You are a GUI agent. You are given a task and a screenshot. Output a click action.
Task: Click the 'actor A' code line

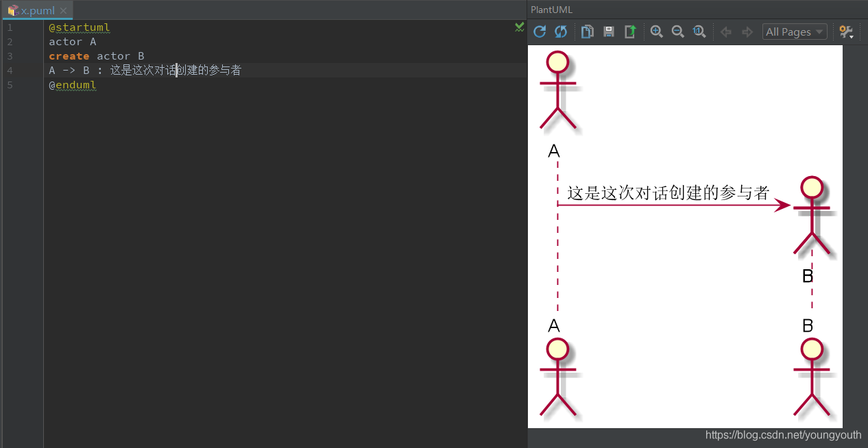tap(73, 42)
